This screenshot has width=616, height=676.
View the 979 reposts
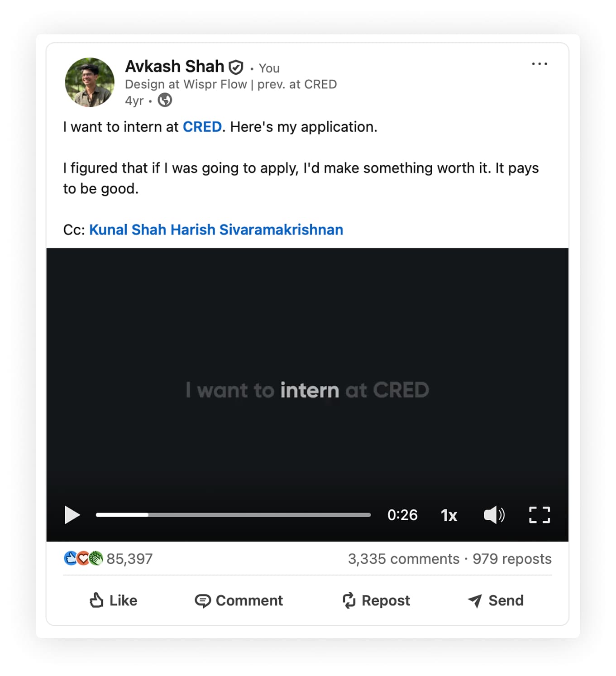coord(511,558)
